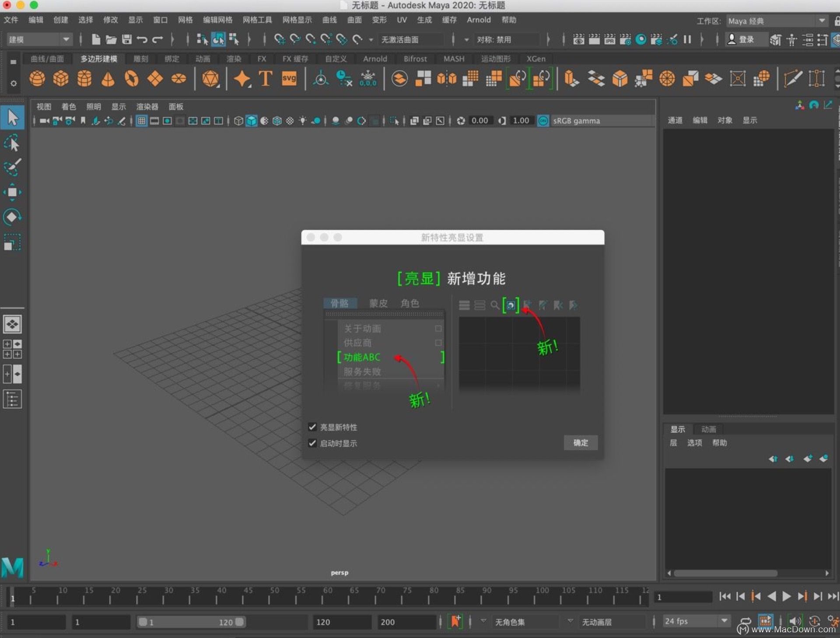Screen dimensions: 840x638
Task: Save the scene with disk icon
Action: click(127, 39)
